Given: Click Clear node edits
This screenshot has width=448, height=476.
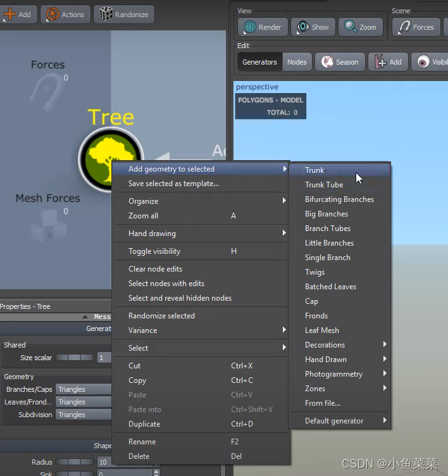Looking at the screenshot, I should coord(201,268).
